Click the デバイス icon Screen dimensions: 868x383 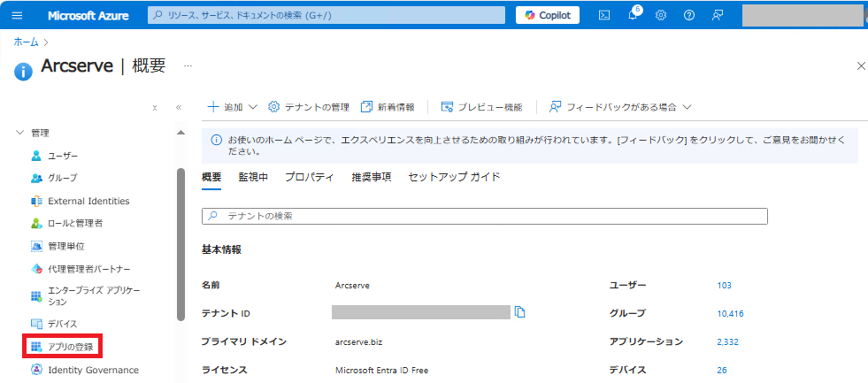point(36,324)
